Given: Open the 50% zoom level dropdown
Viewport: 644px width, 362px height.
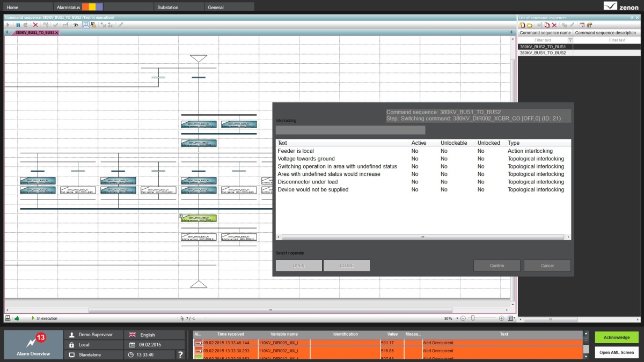Looking at the screenshot, I should tap(457, 319).
